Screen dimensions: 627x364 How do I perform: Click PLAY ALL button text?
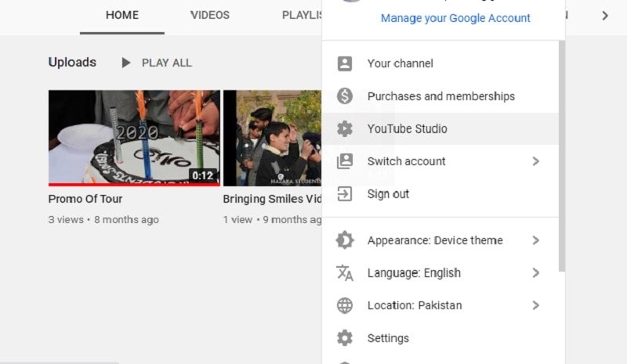[x=167, y=63]
